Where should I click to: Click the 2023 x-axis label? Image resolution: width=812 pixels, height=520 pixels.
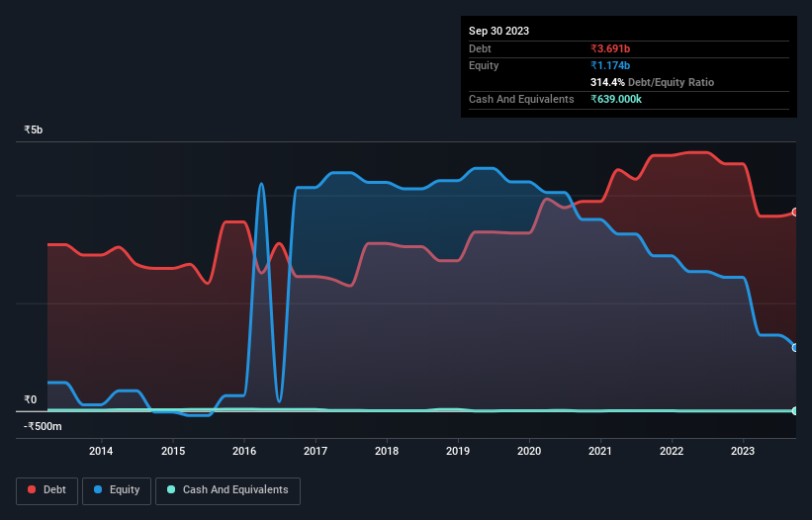743,451
